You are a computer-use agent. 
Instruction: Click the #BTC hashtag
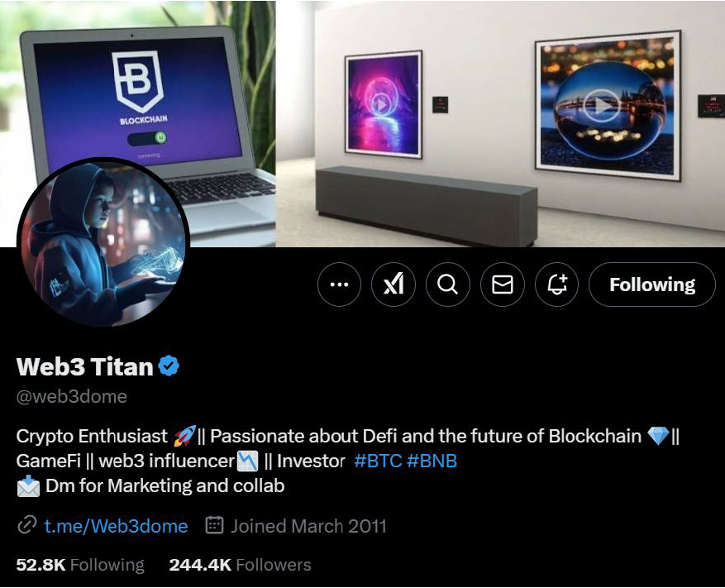tap(378, 461)
